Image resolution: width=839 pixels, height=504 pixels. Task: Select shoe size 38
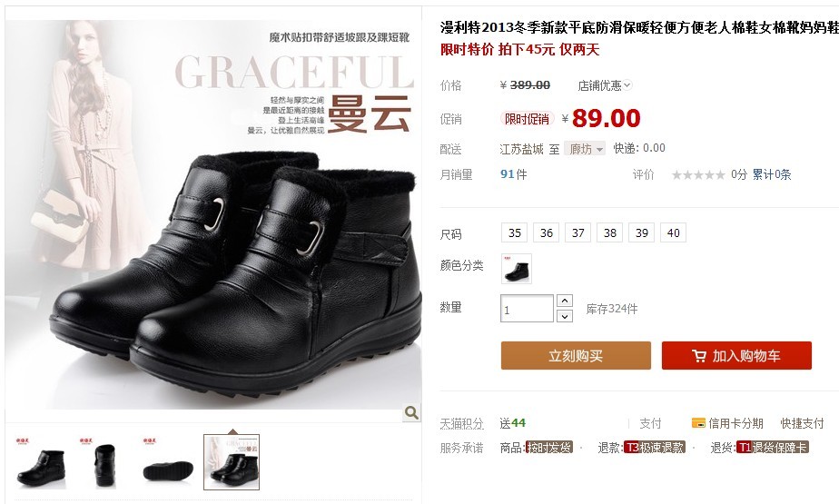(609, 232)
